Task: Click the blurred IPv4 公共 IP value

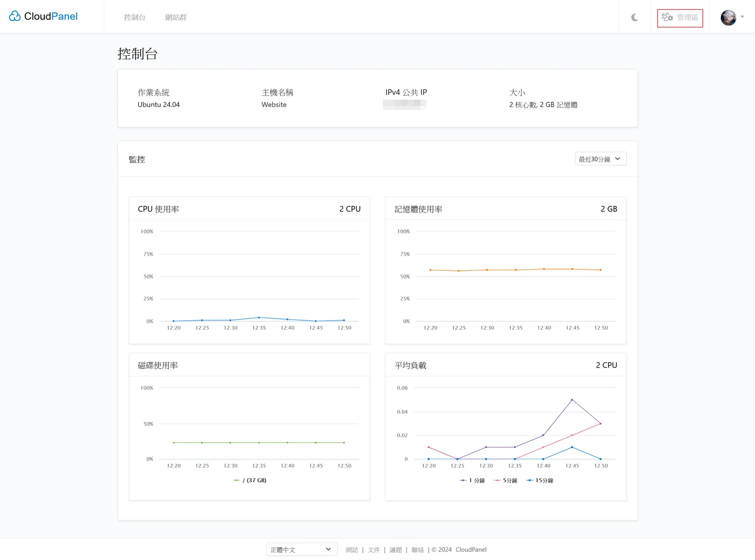Action: [x=404, y=105]
